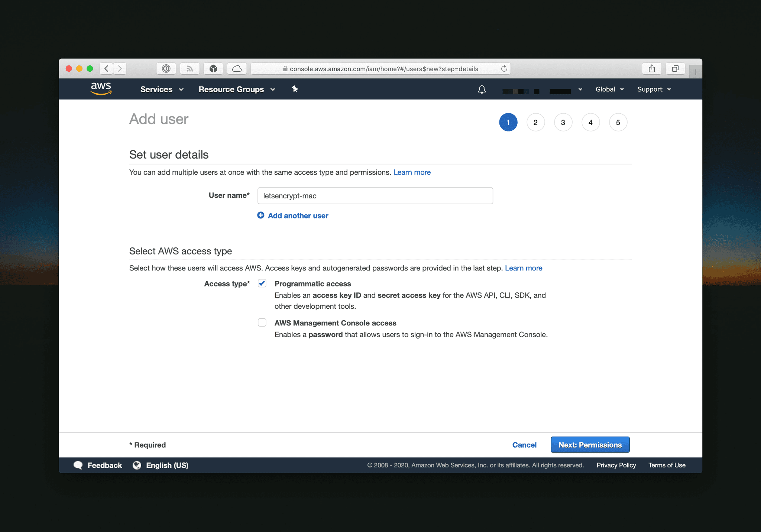Expand the account name dropdown chevron

(580, 89)
